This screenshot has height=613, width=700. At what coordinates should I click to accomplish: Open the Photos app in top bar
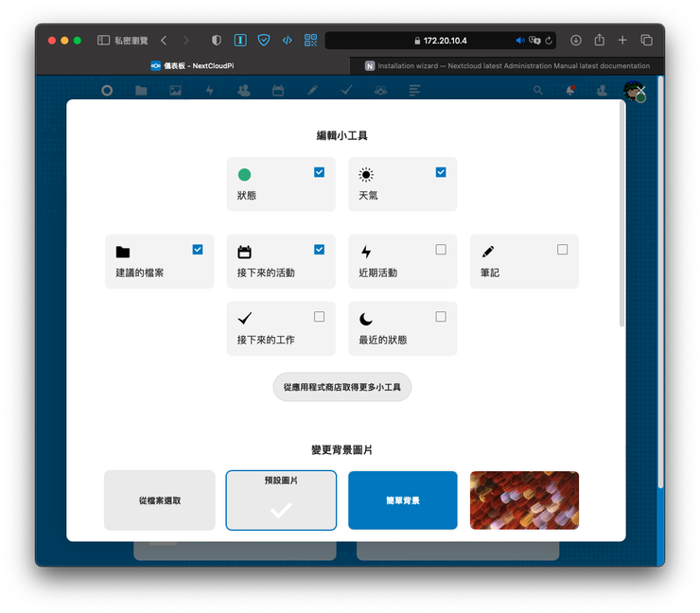pos(175,91)
